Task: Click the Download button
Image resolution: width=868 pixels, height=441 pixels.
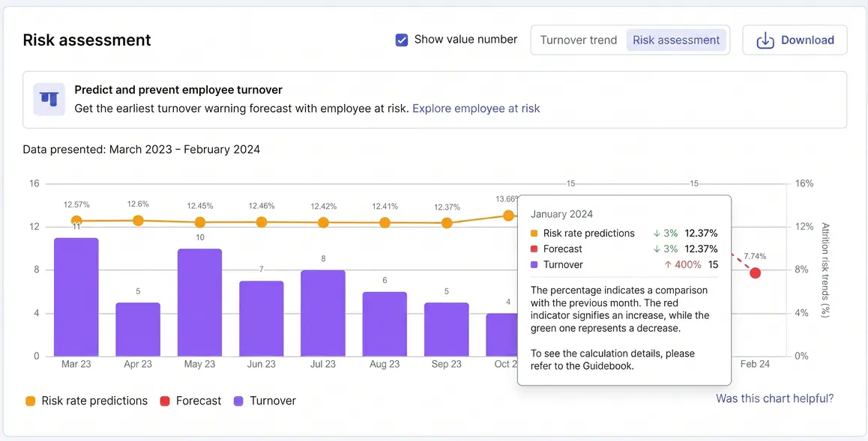Action: 795,40
